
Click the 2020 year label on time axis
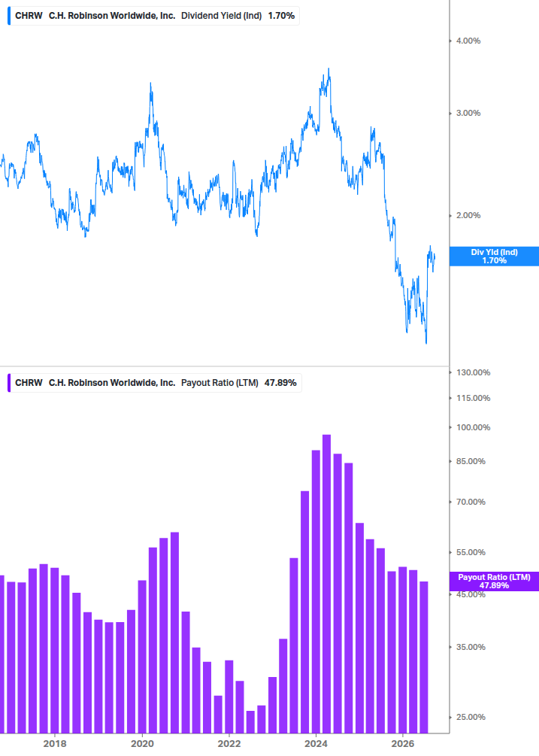point(142,744)
